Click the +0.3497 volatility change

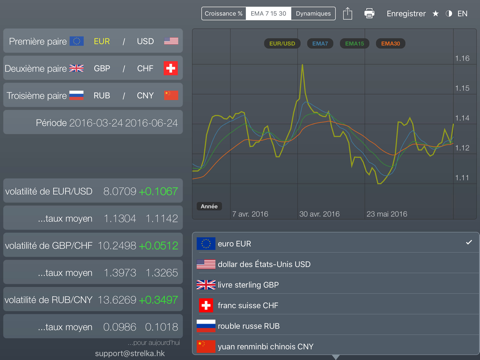[x=158, y=300]
